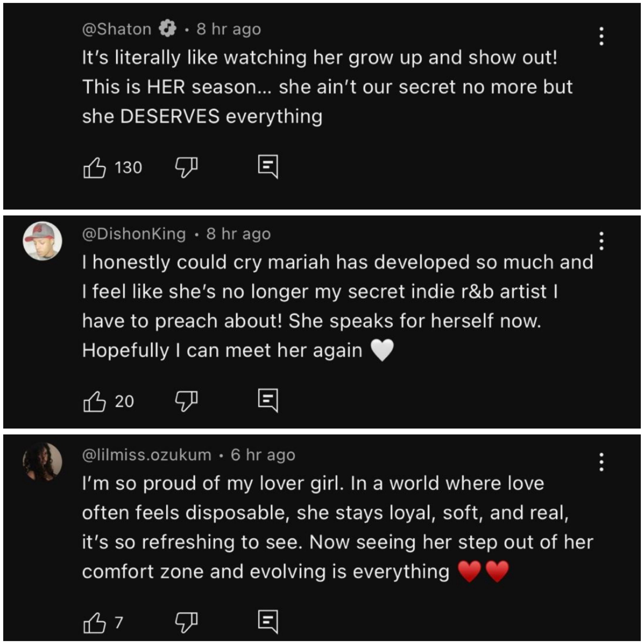Like the @DishonKing comment

click(94, 401)
